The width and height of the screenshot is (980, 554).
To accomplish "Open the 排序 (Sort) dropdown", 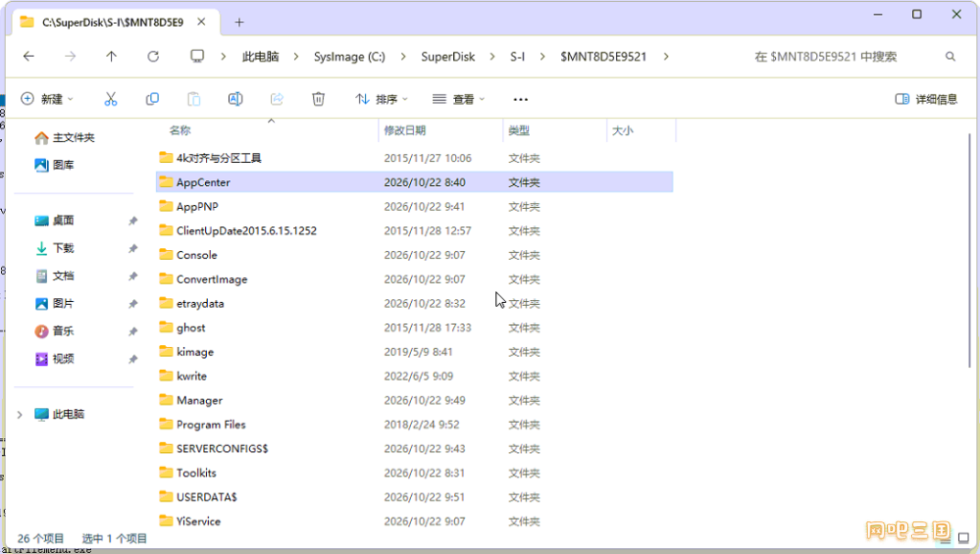I will click(x=382, y=99).
